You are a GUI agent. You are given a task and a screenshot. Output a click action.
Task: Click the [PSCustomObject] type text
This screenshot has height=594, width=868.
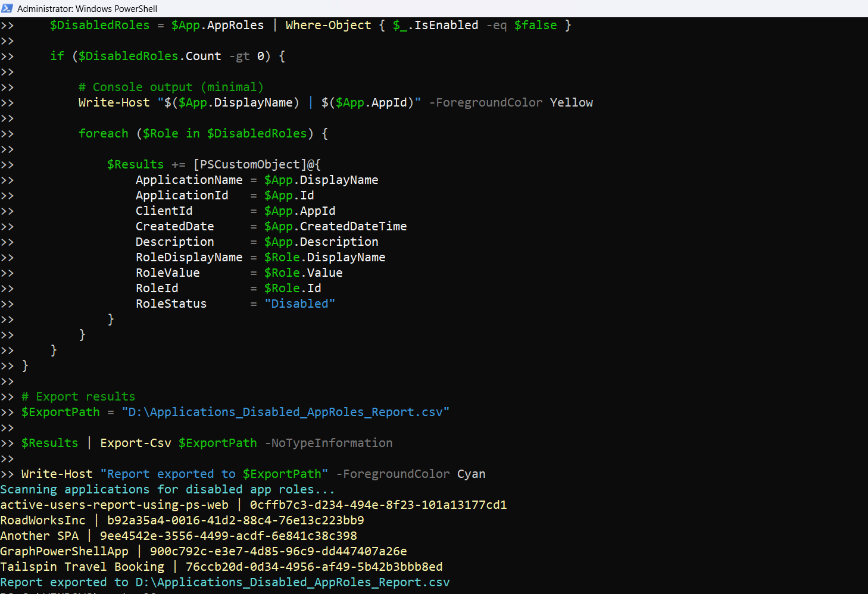pos(249,164)
